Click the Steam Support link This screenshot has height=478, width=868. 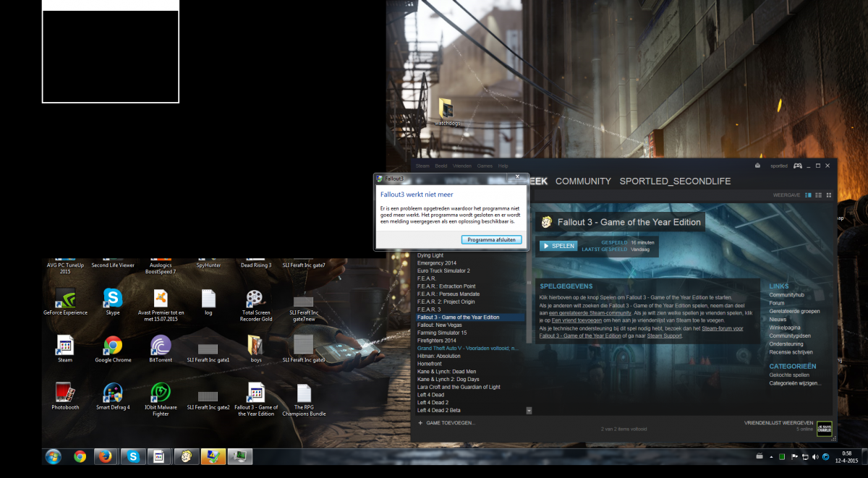point(665,336)
